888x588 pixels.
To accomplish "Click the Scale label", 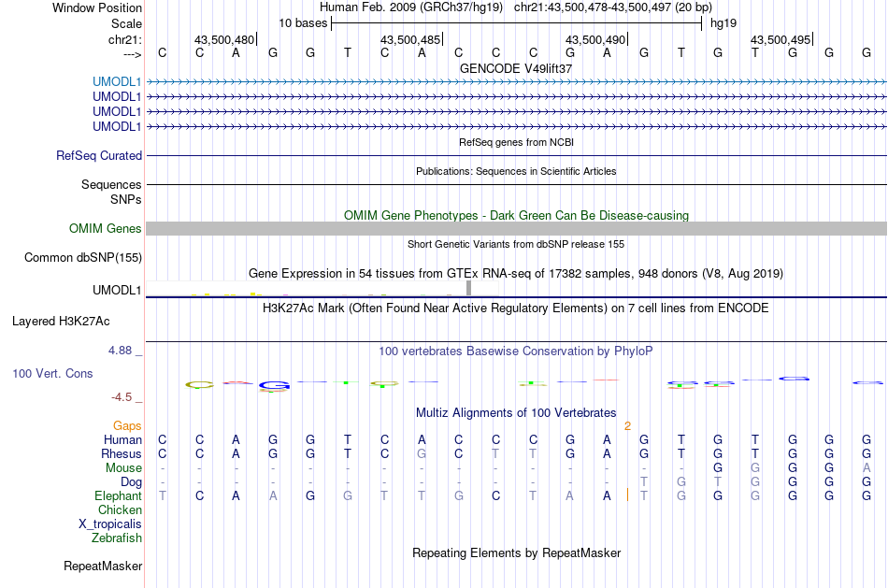I will (x=127, y=23).
